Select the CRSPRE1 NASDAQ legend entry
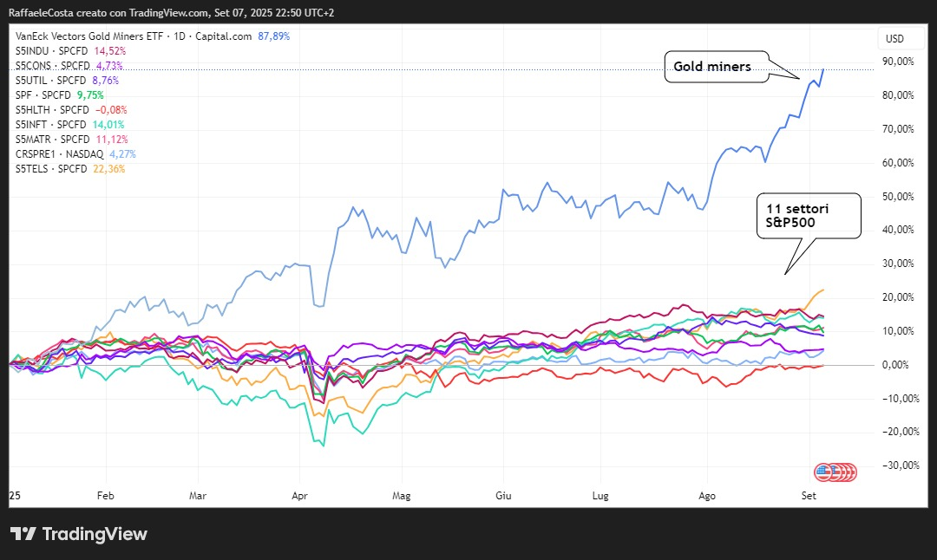 coord(75,154)
